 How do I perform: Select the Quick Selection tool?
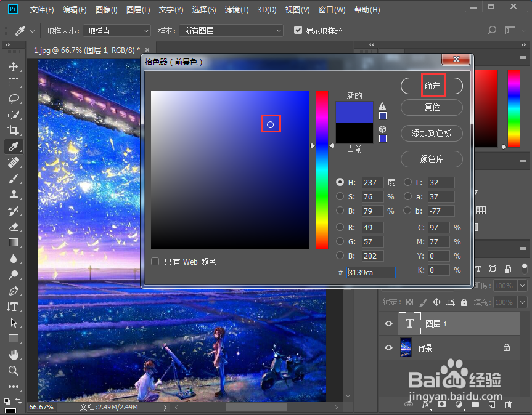[x=13, y=115]
